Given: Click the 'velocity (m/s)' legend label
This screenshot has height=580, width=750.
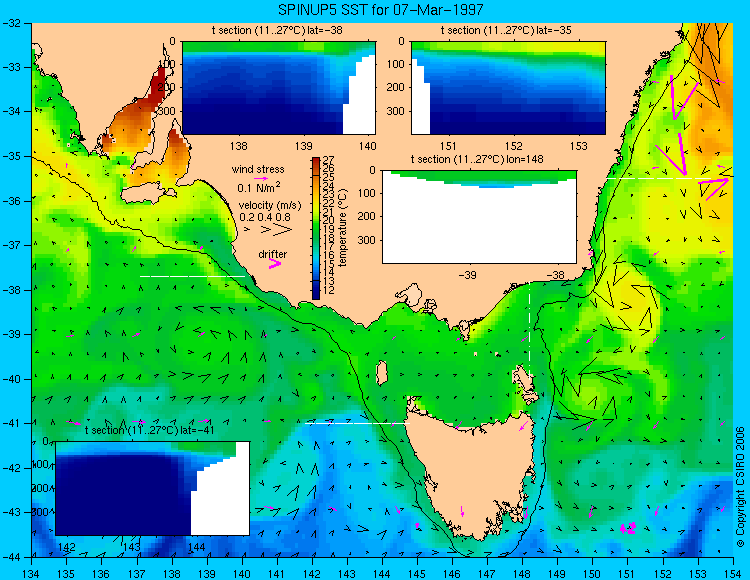Looking at the screenshot, I should point(270,206).
